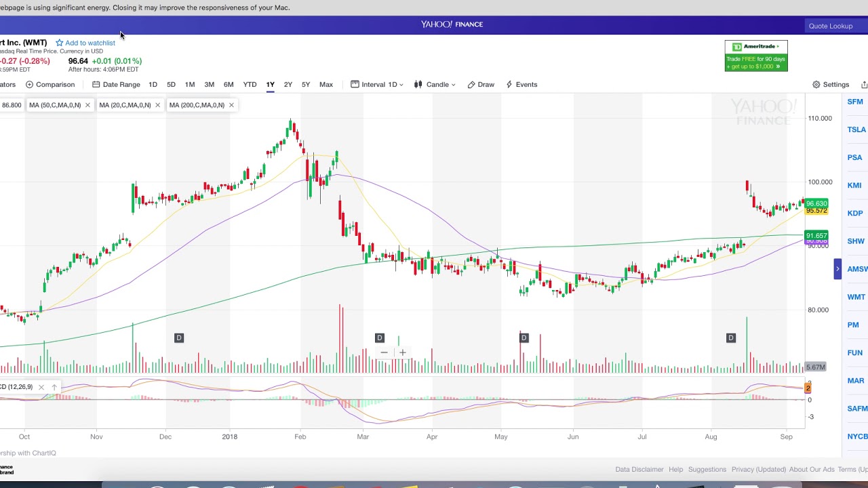Open the Comparison tool
The height and width of the screenshot is (488, 868).
50,85
